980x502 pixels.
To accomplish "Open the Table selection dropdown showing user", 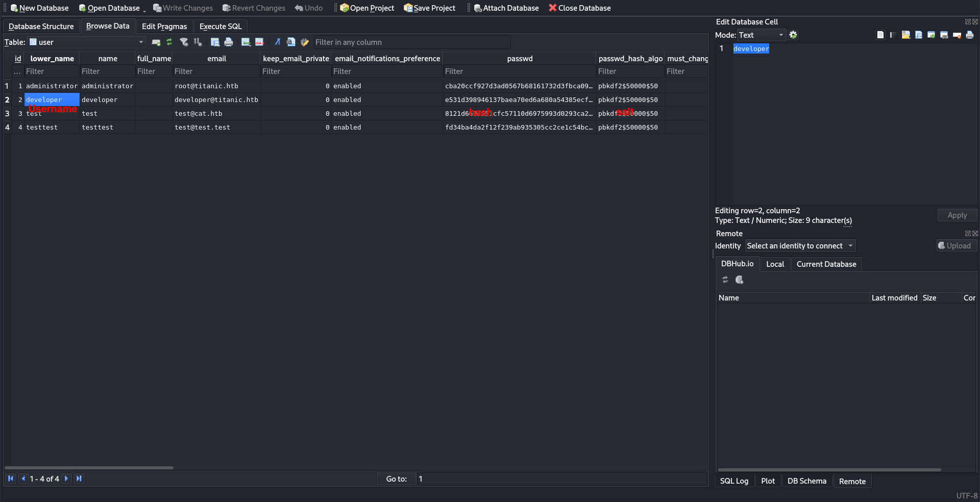I will click(x=87, y=42).
